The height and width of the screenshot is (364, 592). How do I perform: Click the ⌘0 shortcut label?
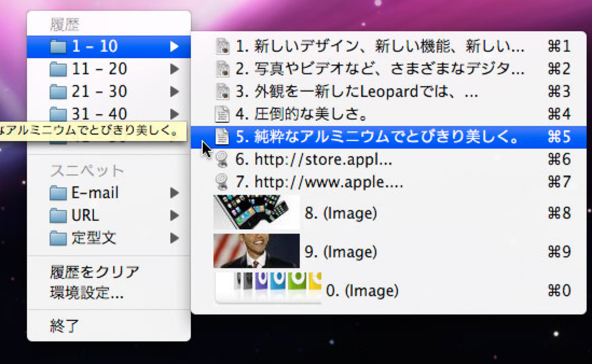559,290
